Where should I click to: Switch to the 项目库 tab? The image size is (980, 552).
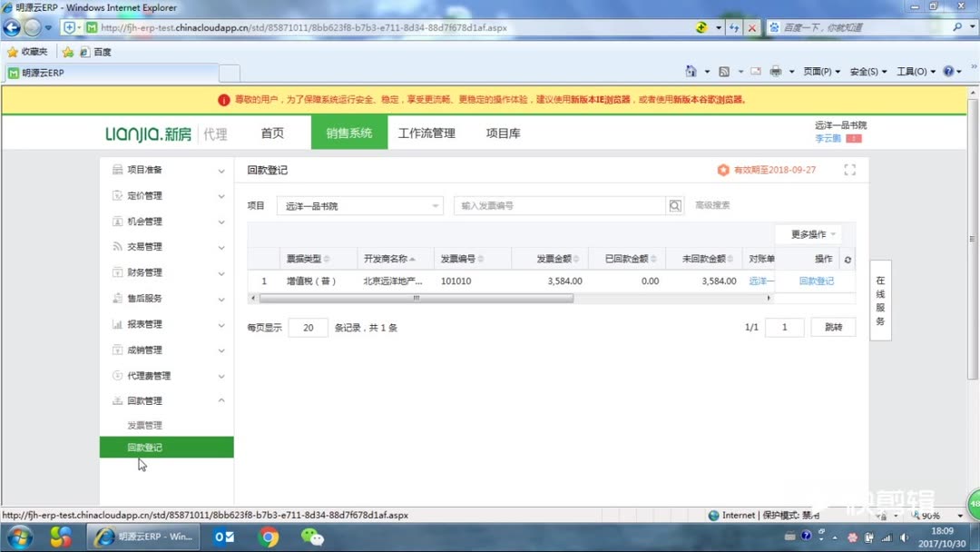[503, 133]
